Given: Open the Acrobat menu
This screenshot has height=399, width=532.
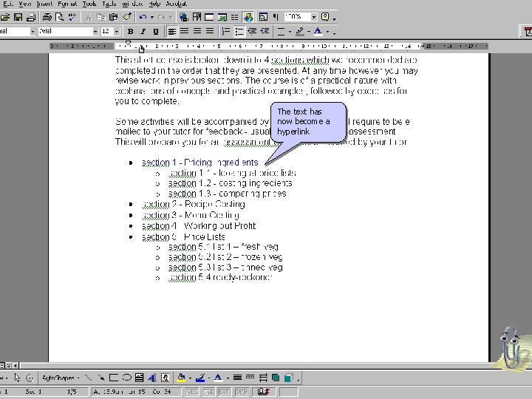Looking at the screenshot, I should coord(176,4).
